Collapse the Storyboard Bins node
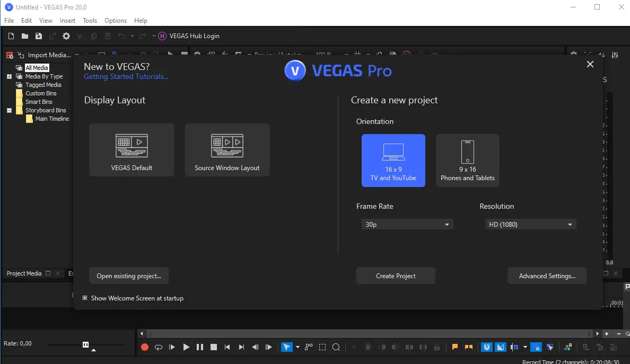The height and width of the screenshot is (364, 630). [x=9, y=110]
